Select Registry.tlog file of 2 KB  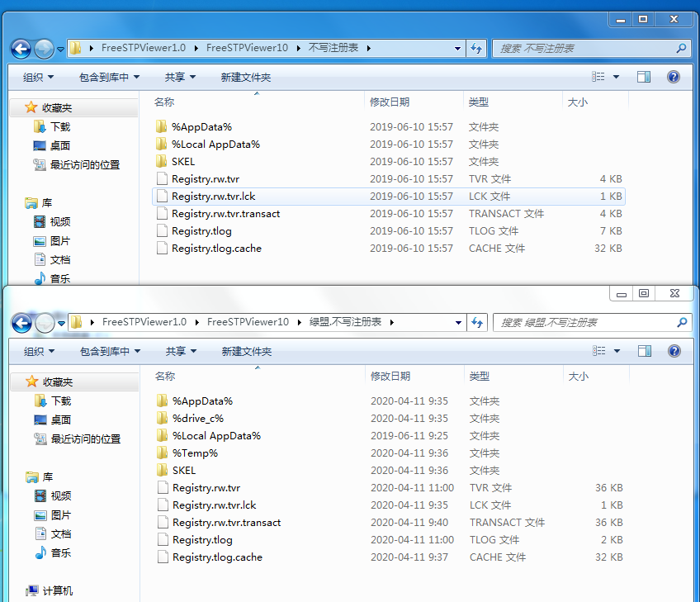tap(390, 540)
